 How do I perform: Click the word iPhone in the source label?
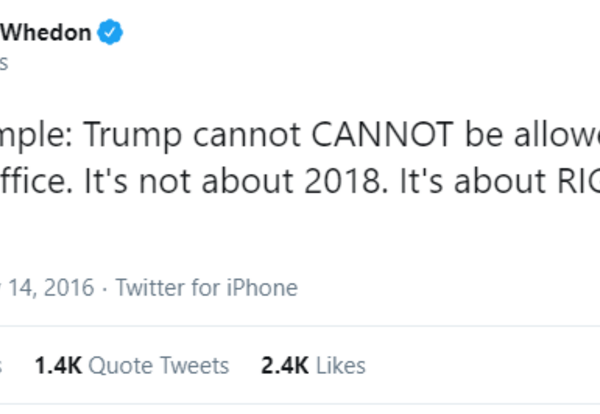(263, 288)
